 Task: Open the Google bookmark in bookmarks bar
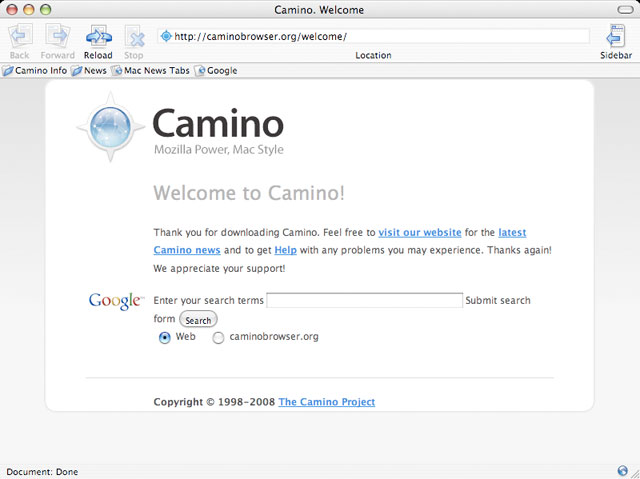click(x=216, y=71)
